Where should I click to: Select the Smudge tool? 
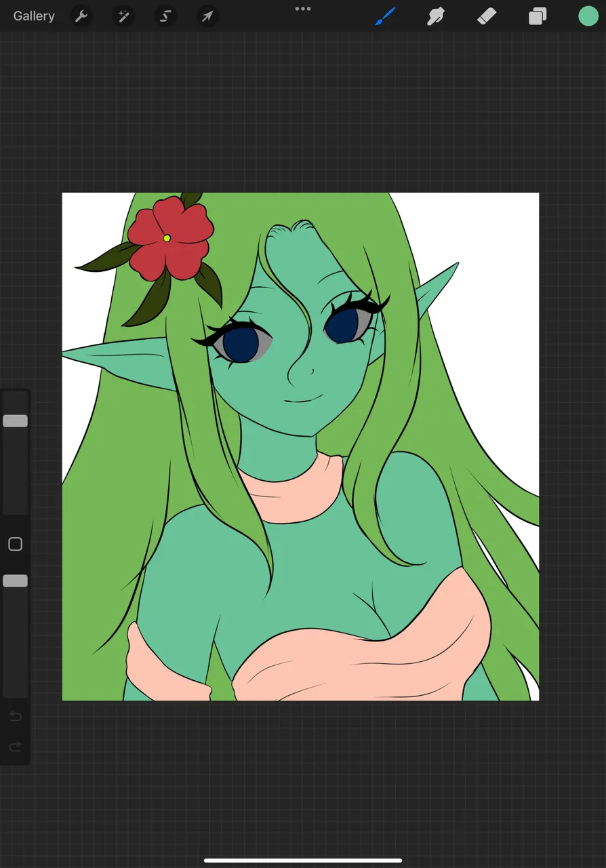click(x=436, y=16)
